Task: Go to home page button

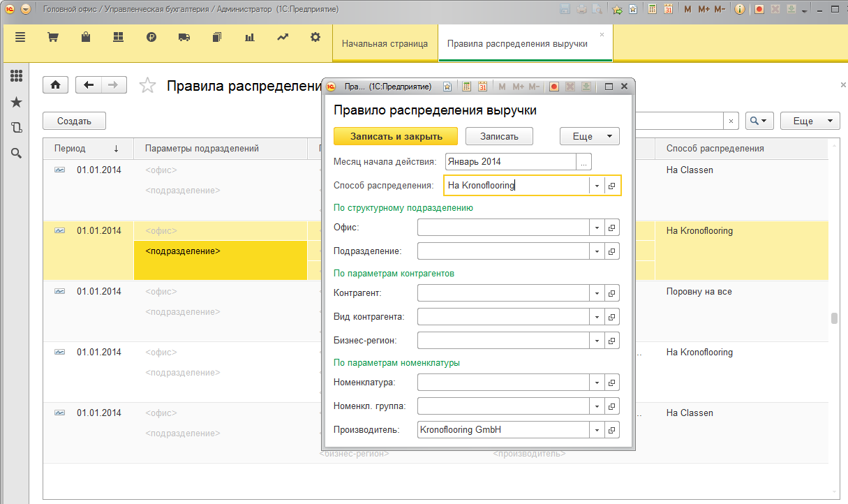Action: point(55,85)
